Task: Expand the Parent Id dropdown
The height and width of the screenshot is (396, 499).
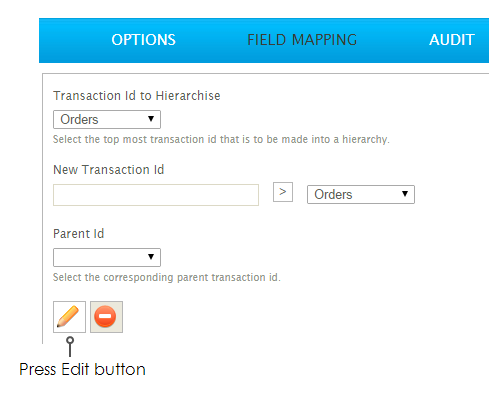Action: point(107,257)
